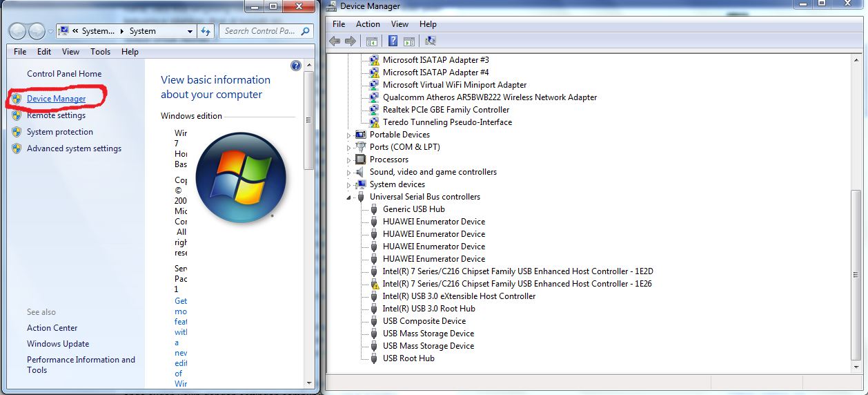Select the Host Controller - 1E2D row text
The height and width of the screenshot is (395, 868).
point(517,271)
